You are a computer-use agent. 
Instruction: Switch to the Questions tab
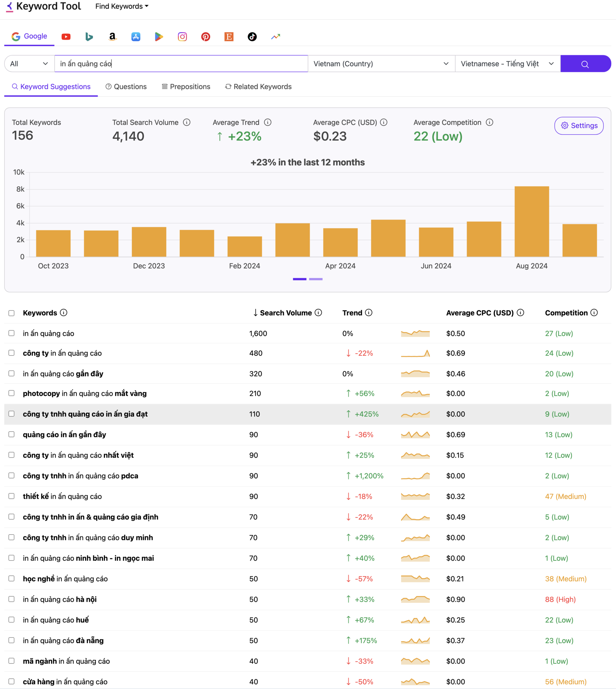126,87
